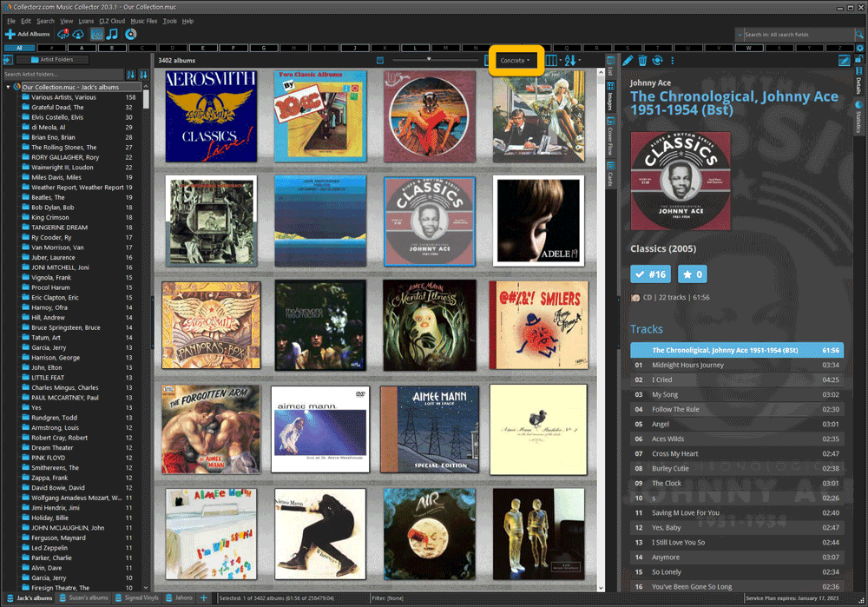
Task: Click the Add Albums plus button
Action: click(x=28, y=35)
